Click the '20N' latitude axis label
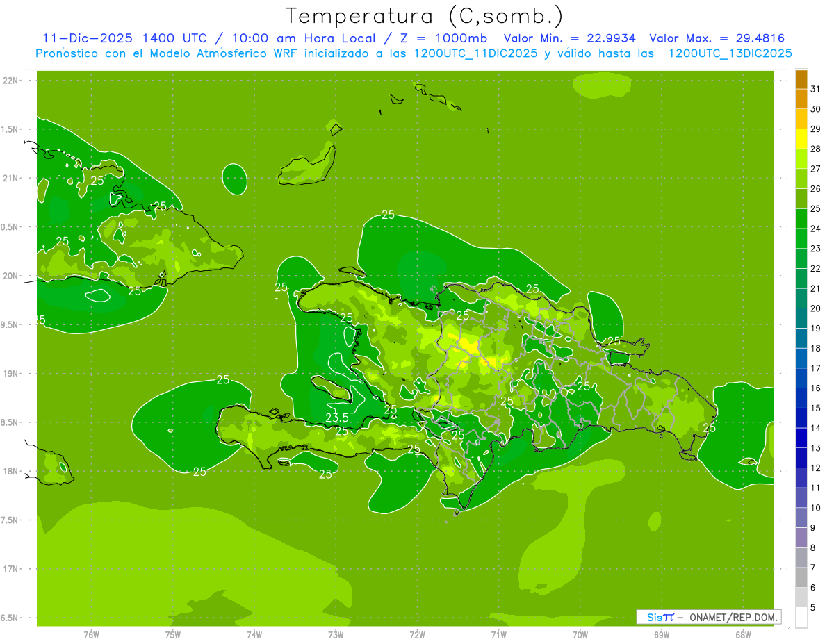 [10, 276]
